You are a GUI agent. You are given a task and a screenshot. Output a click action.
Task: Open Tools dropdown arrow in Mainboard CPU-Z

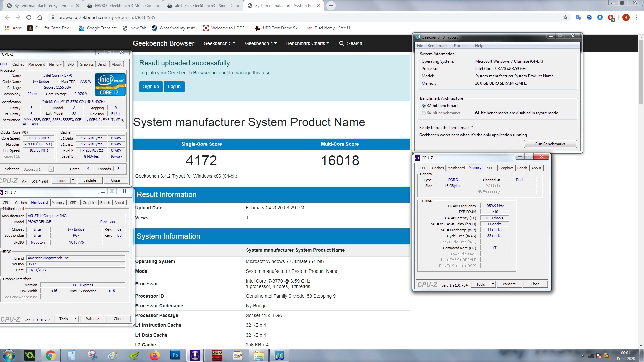(x=76, y=319)
